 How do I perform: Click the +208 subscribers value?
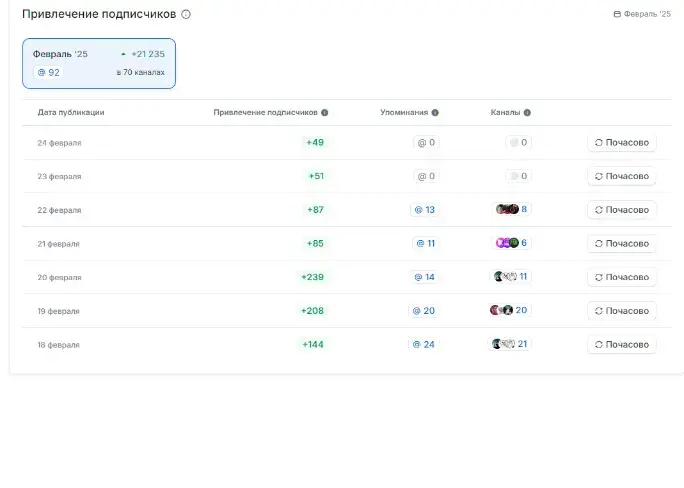click(x=312, y=311)
